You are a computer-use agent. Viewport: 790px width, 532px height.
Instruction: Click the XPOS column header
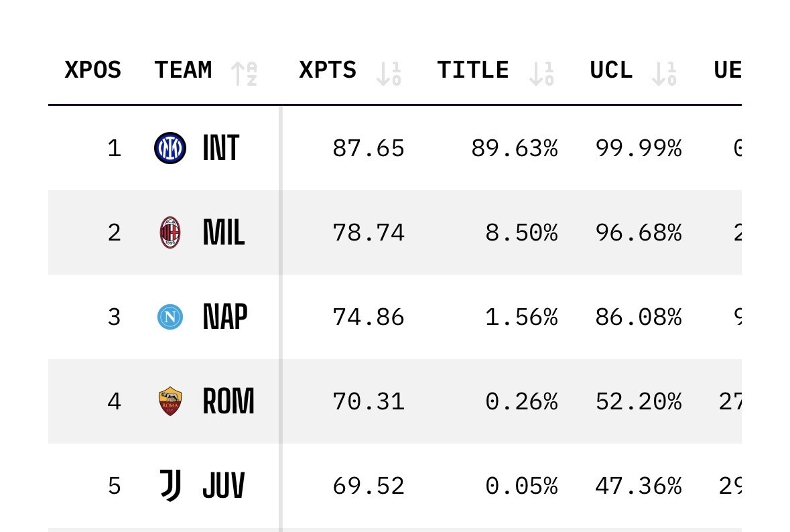pos(92,70)
